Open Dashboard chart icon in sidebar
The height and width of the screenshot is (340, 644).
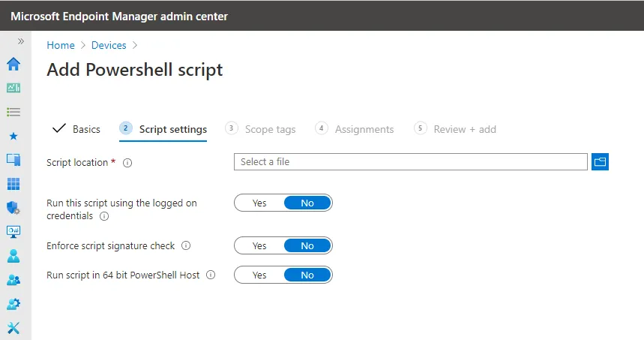point(13,88)
